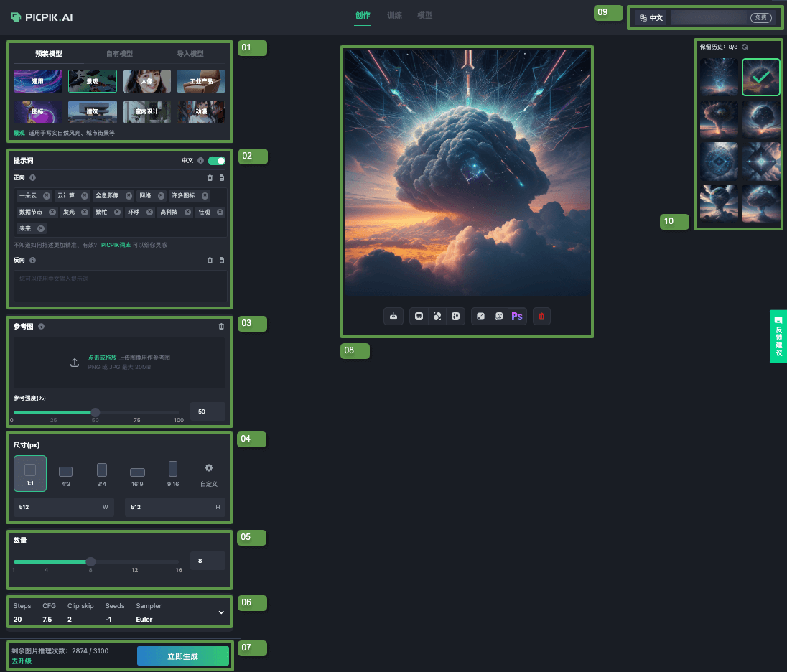Open the translation language selector at top right
The height and width of the screenshot is (672, 787).
[x=651, y=17]
